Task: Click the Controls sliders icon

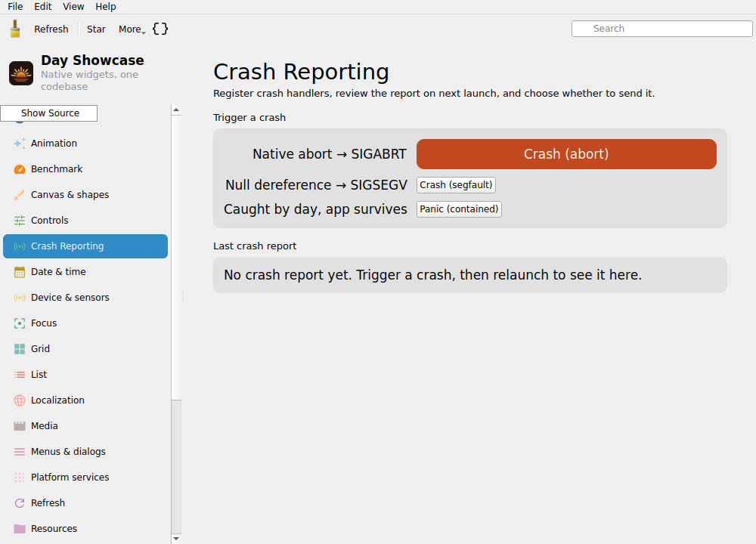Action: coord(20,220)
